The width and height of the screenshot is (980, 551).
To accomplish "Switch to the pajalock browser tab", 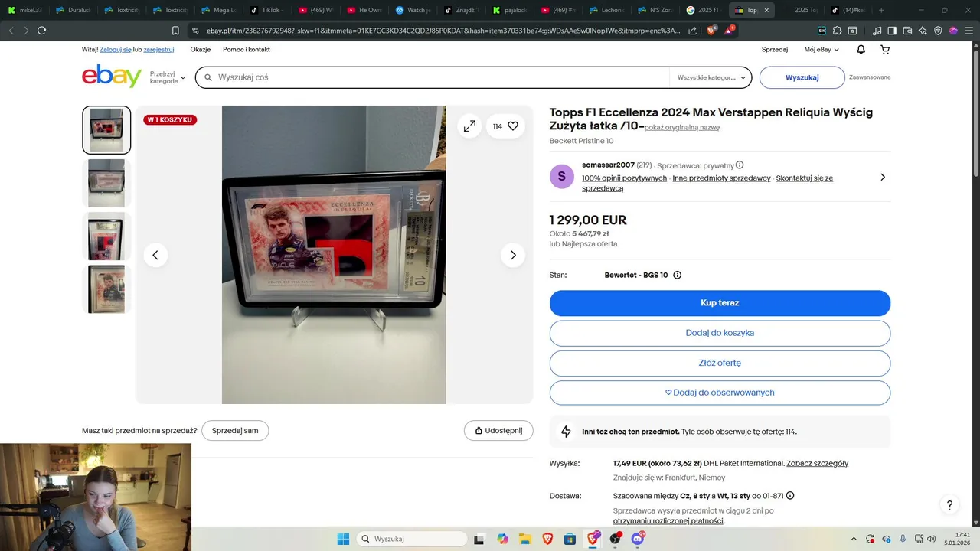I will coord(511,10).
